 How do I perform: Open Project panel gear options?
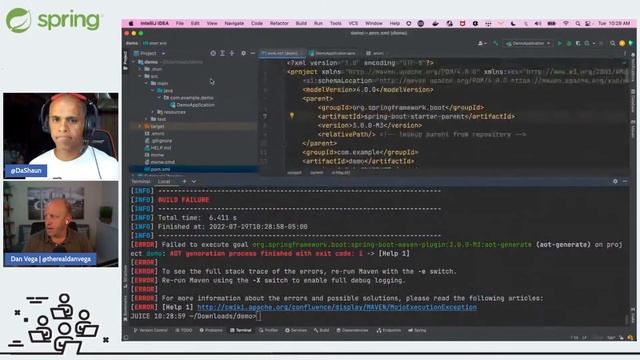pyautogui.click(x=244, y=53)
